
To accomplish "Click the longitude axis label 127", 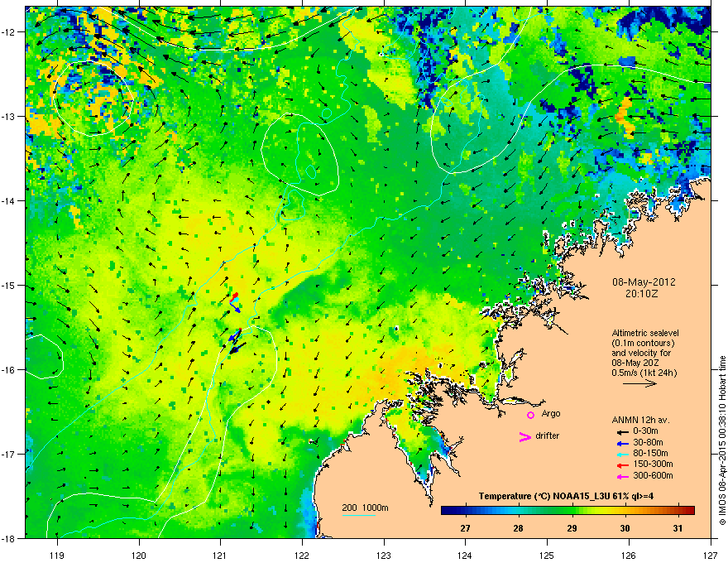I will coord(711,555).
